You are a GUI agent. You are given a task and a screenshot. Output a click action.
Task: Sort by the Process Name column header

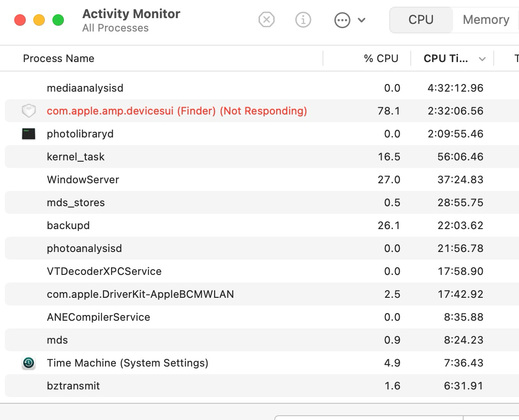59,58
